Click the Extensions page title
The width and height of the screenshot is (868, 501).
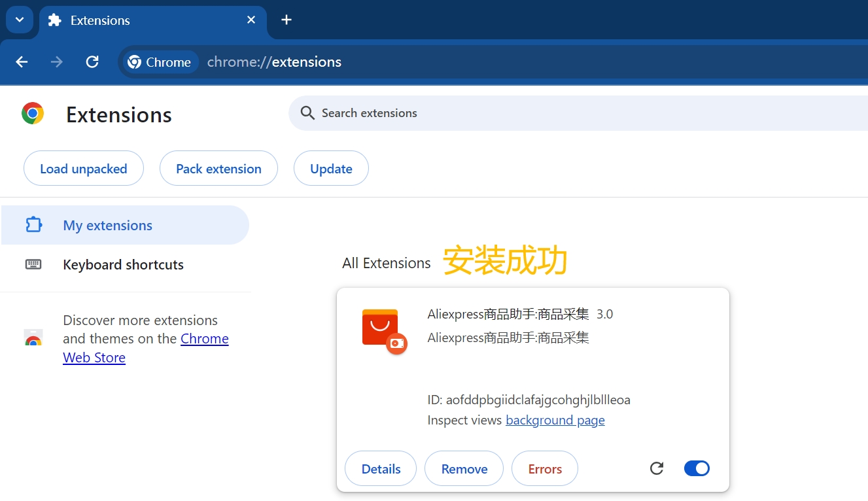tap(119, 114)
